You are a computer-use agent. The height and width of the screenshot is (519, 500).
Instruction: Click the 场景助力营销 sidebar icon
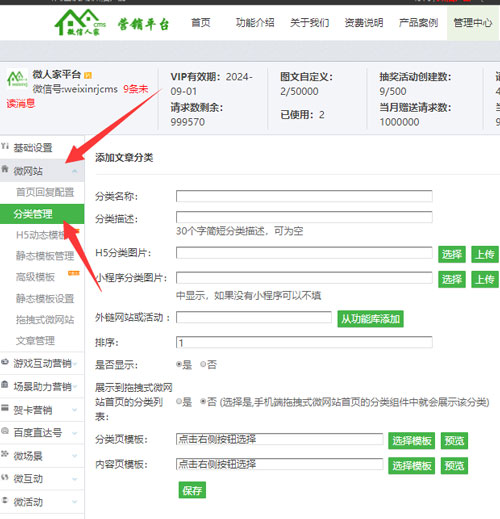5,385
